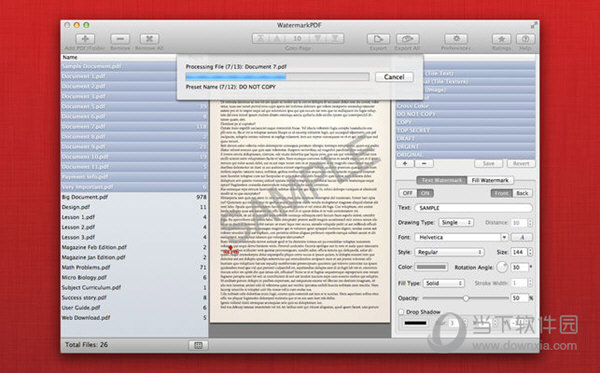Select Micro Biology.pdf
Image resolution: width=600 pixels, height=373 pixels.
134,277
